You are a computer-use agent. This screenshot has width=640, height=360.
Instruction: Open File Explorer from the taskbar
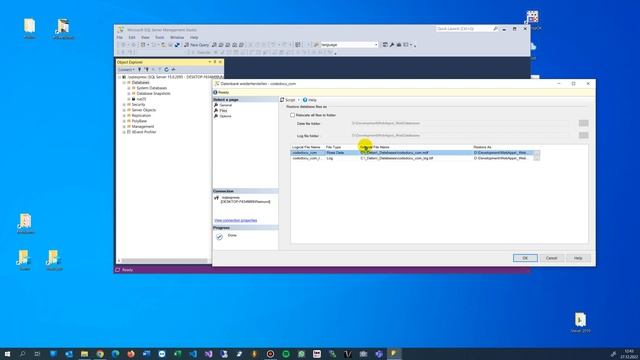point(84,354)
